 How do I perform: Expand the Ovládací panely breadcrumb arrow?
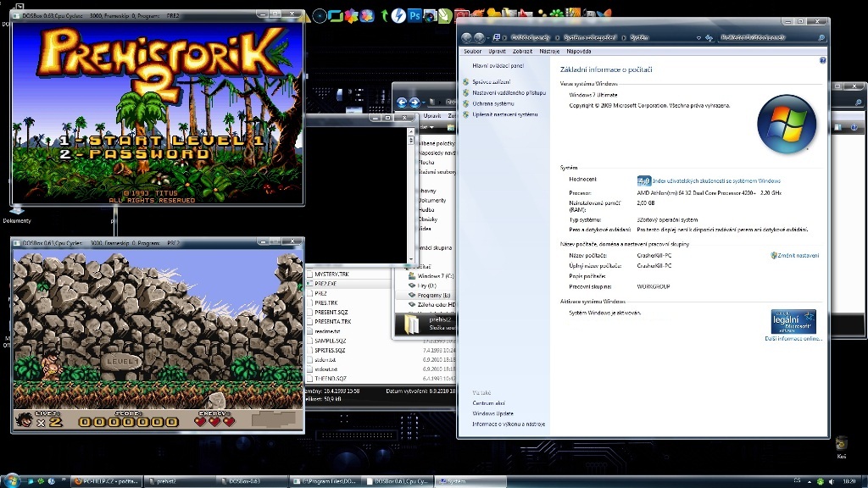click(x=555, y=38)
